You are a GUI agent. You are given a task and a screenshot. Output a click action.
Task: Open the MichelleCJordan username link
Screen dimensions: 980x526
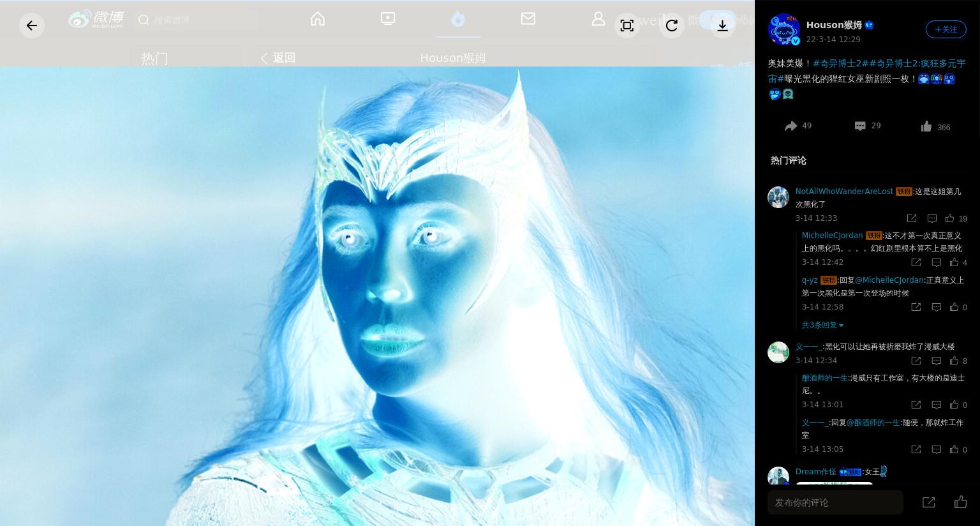[832, 236]
